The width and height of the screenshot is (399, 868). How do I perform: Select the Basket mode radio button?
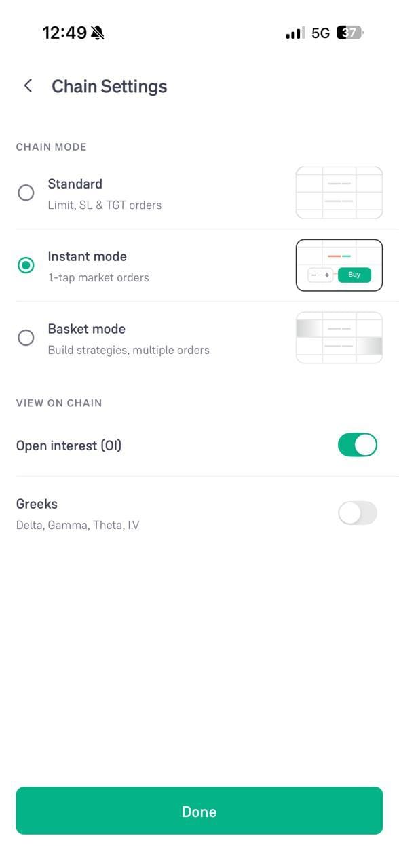26,338
